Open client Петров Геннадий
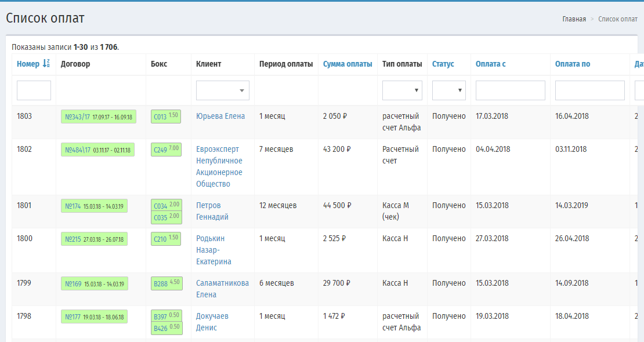The image size is (644, 342). coord(212,211)
